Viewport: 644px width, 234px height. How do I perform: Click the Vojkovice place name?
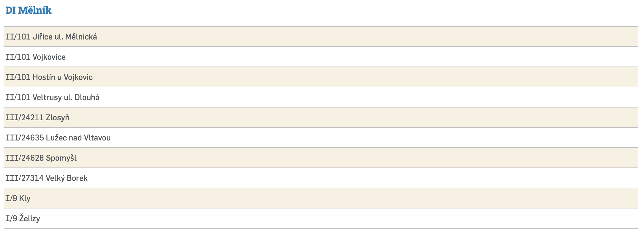click(49, 57)
